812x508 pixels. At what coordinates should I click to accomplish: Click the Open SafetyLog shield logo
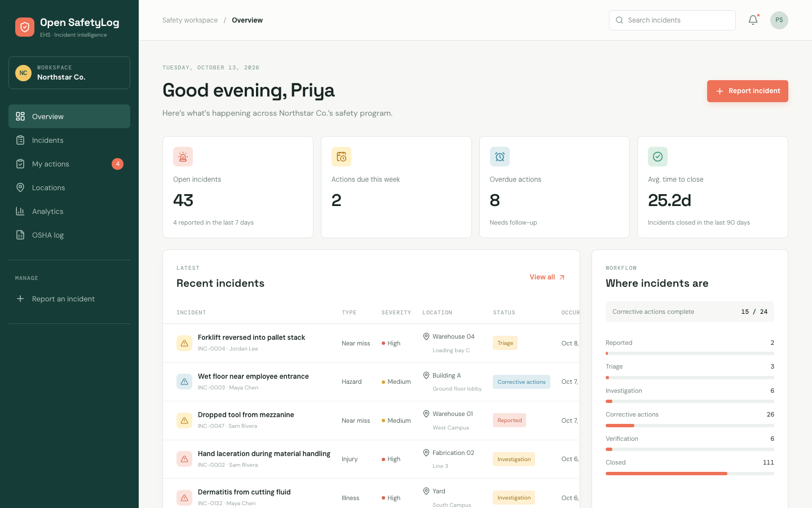[25, 27]
